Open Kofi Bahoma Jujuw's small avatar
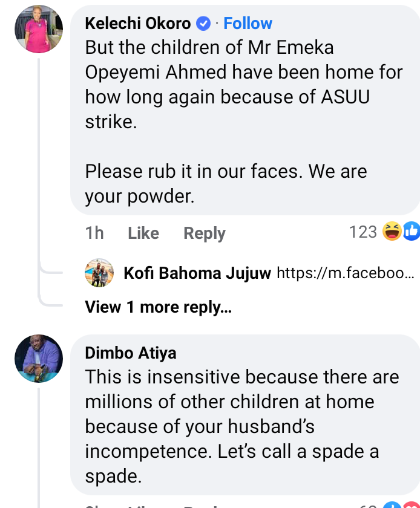The height and width of the screenshot is (508, 420). (x=99, y=273)
